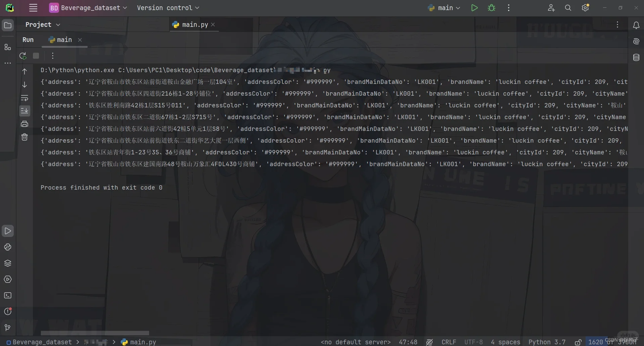This screenshot has width=644, height=346.
Task: Open Search Everywhere magnifier
Action: [x=568, y=8]
